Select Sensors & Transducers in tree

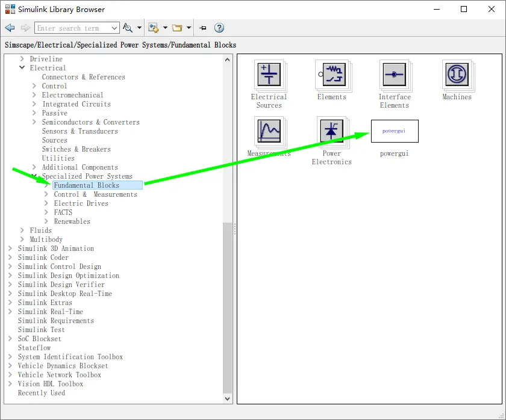coord(80,131)
